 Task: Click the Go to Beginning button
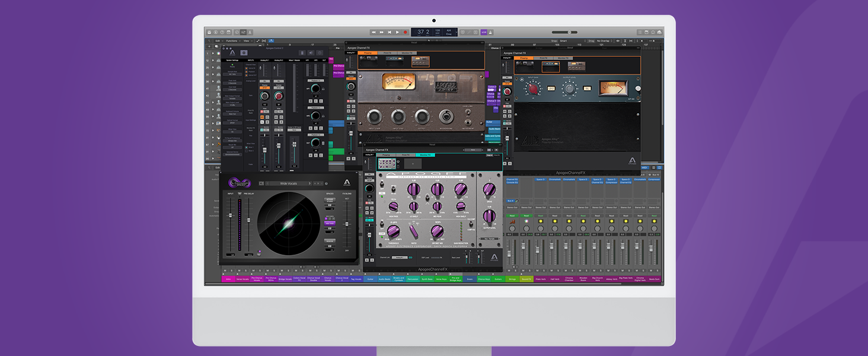[390, 32]
